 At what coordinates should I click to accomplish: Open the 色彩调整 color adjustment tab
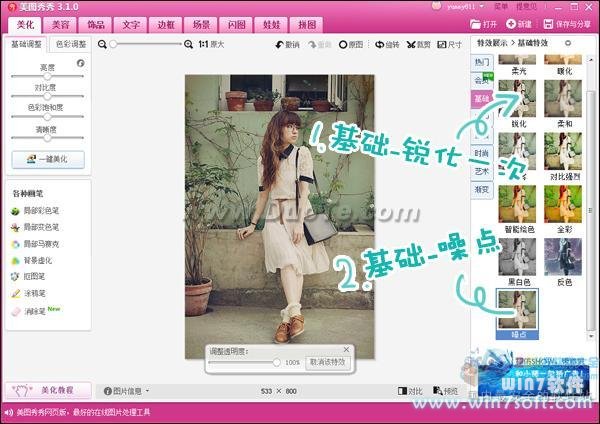(70, 45)
